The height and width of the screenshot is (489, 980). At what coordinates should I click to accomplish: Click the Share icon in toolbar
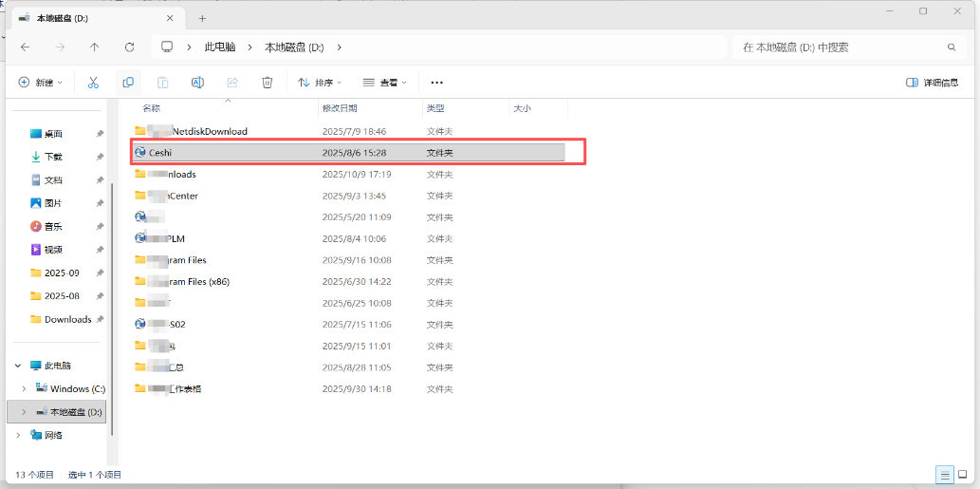[232, 83]
